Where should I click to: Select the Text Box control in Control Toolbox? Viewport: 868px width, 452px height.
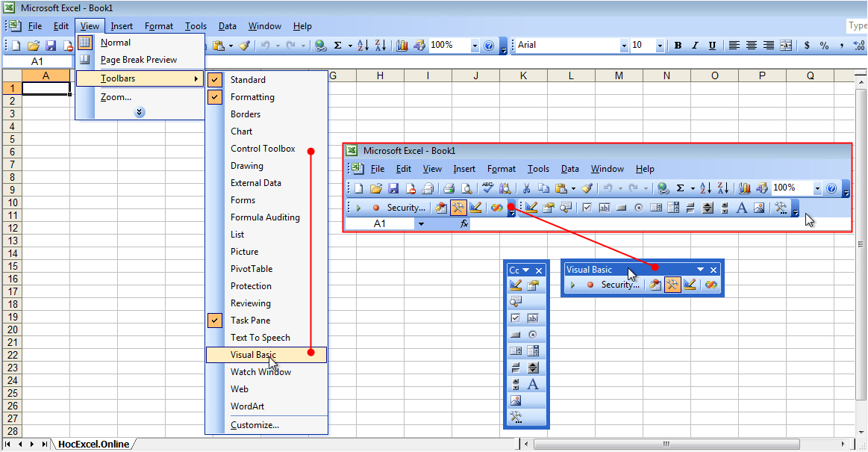pos(531,318)
